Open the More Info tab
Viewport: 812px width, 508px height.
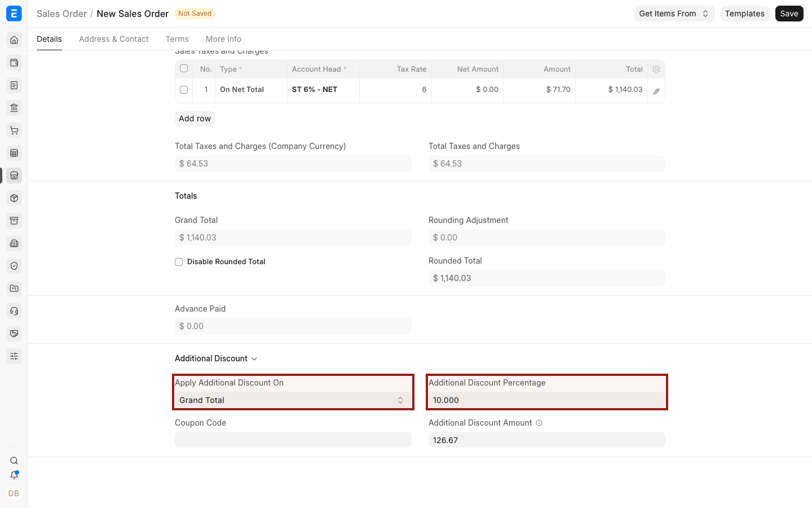[223, 39]
